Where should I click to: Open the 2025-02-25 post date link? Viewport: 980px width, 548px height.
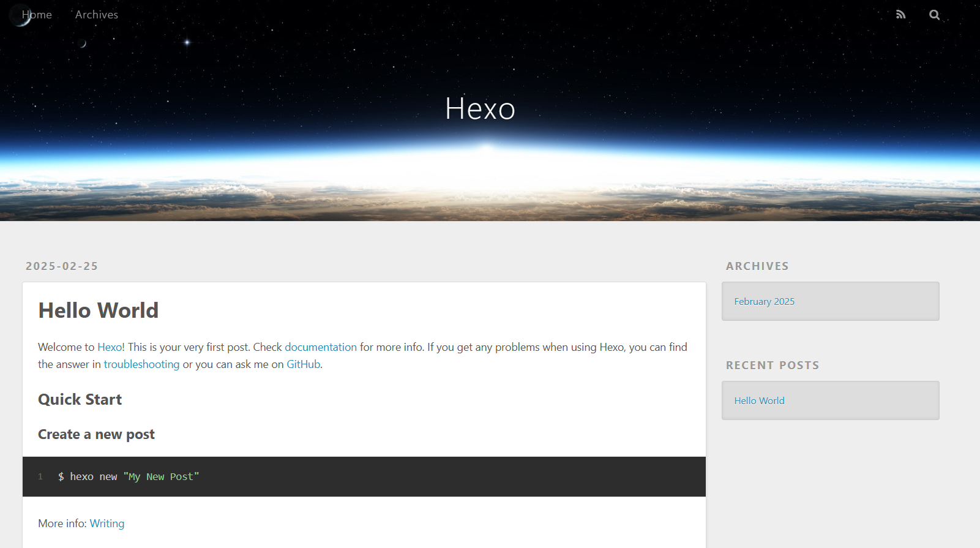62,266
